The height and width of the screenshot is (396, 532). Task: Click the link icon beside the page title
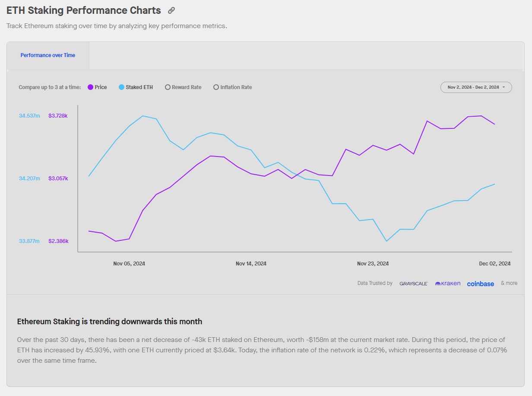[x=171, y=11]
